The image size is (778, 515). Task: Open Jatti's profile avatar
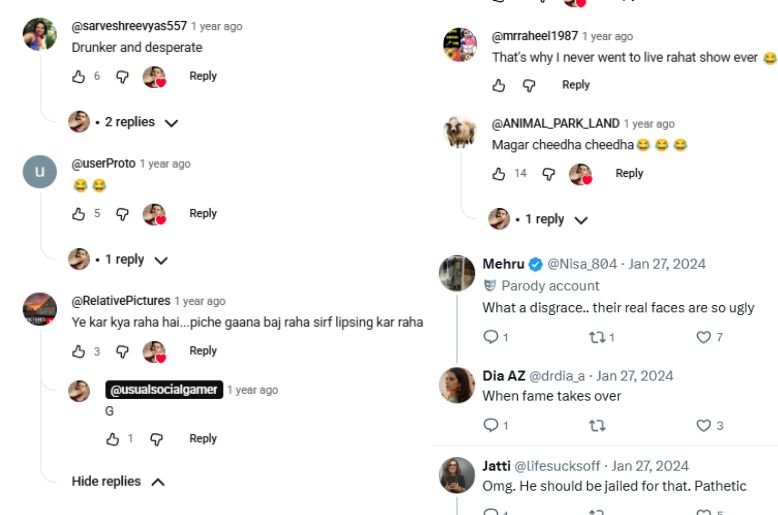[x=457, y=475]
